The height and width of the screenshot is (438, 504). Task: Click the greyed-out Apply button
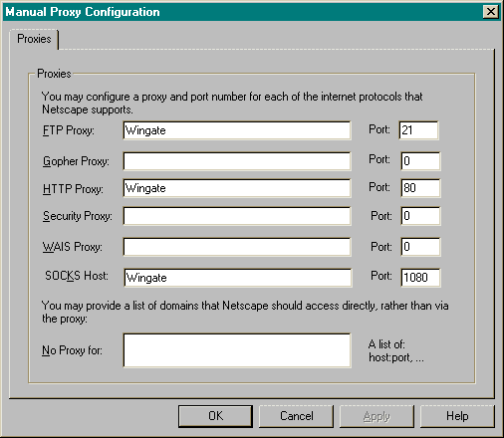click(377, 416)
